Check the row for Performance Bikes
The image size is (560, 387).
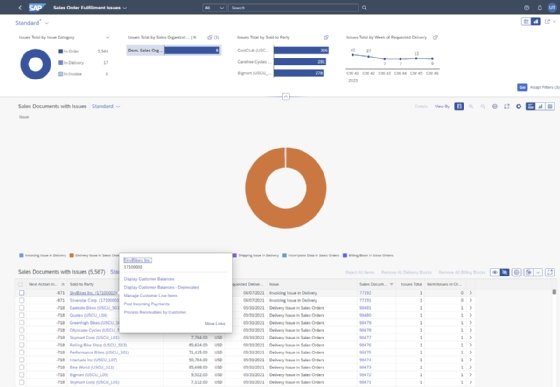tap(22, 352)
